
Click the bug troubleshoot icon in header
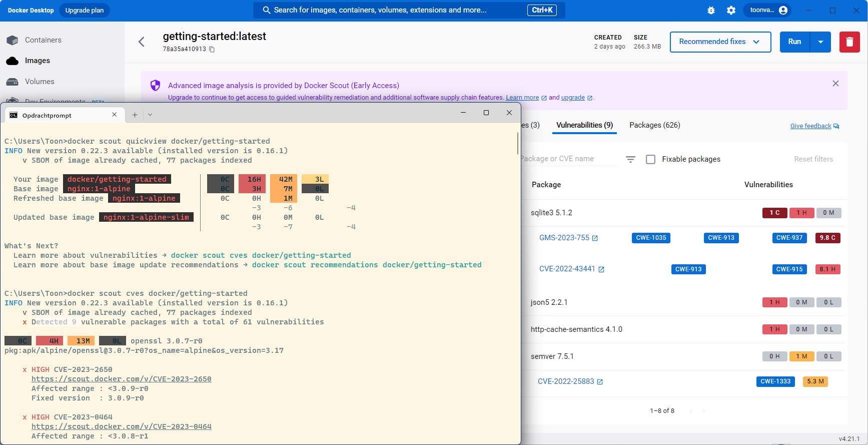pyautogui.click(x=711, y=10)
